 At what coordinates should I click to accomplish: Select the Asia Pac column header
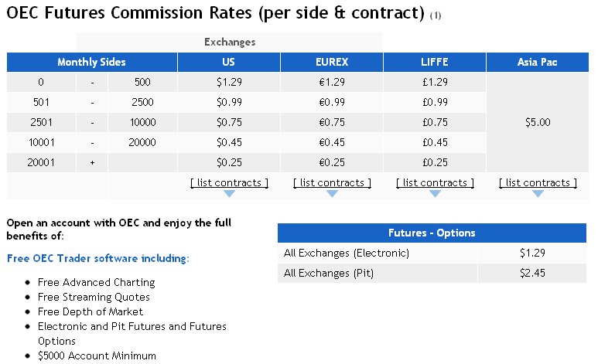click(538, 63)
